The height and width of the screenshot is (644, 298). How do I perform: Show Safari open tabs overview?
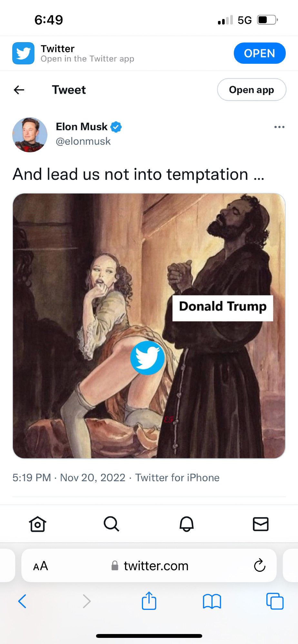275,601
